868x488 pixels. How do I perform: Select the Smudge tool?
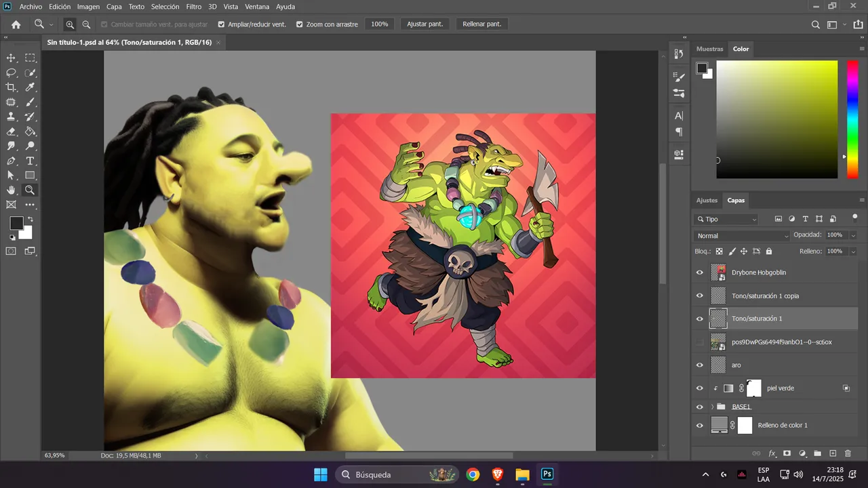coord(11,146)
